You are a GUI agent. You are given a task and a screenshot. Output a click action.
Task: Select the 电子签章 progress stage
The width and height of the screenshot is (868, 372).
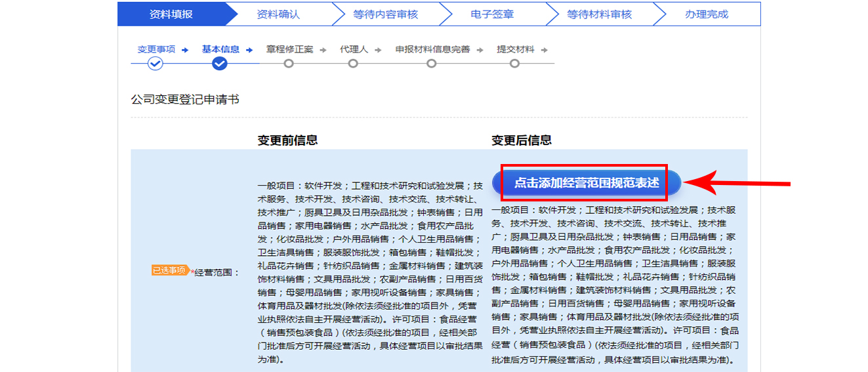tap(492, 14)
